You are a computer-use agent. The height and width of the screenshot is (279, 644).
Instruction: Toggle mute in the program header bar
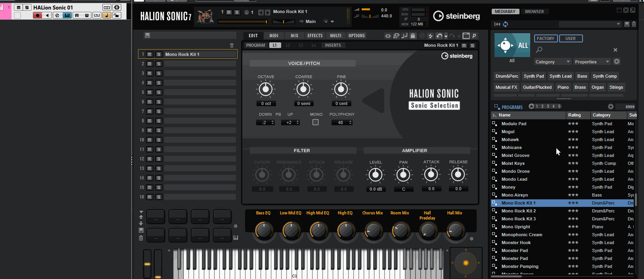[229, 12]
